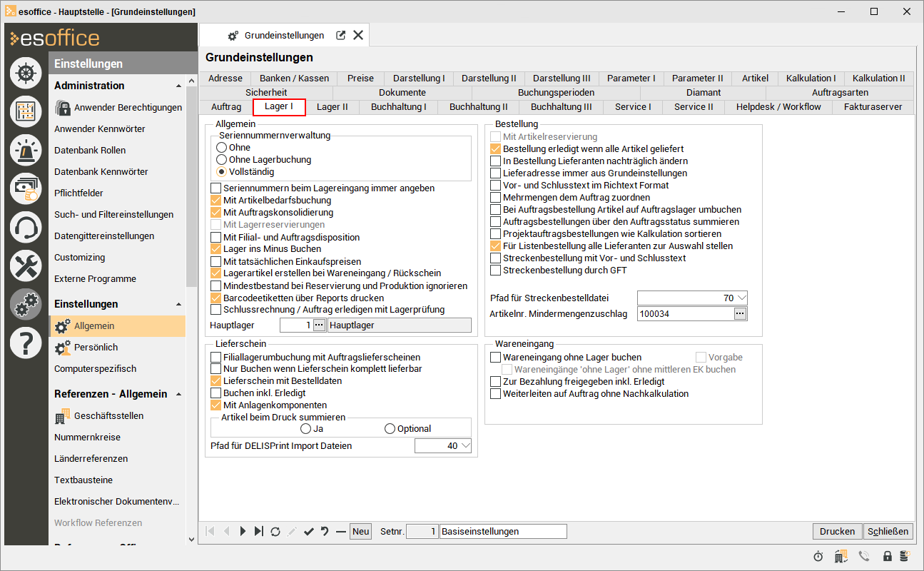Click the sidebar vertical scrollbar
The image size is (924, 571).
click(191, 188)
